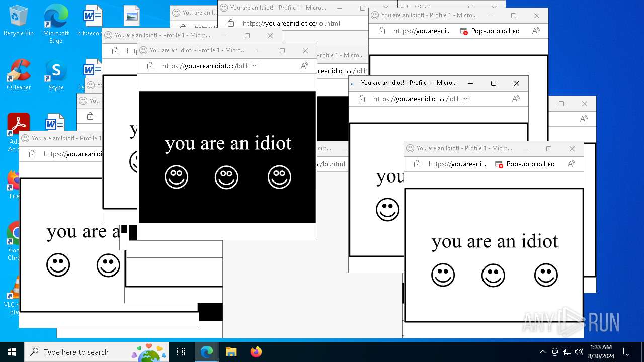Image resolution: width=644 pixels, height=362 pixels.
Task: Close the black-page Edge window
Action: pos(305,51)
